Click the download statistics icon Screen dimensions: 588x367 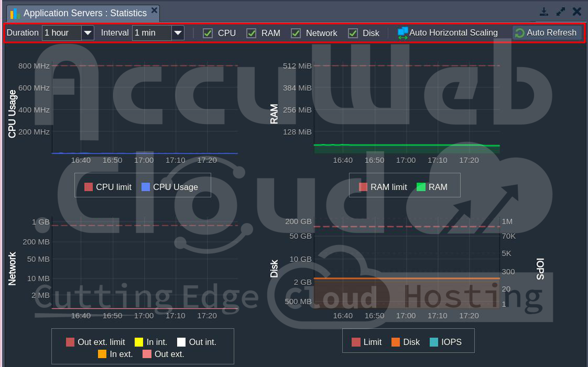click(544, 12)
